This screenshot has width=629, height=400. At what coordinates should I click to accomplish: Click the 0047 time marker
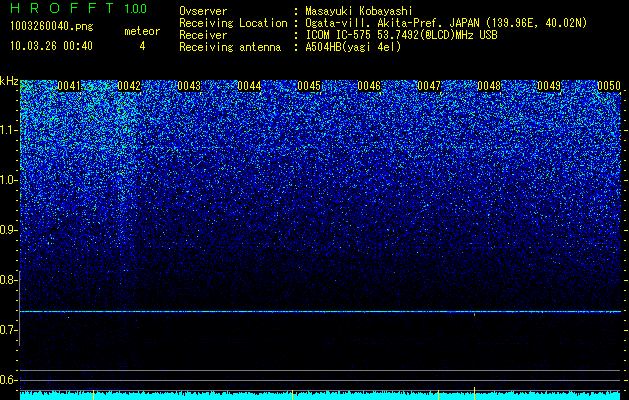click(429, 86)
